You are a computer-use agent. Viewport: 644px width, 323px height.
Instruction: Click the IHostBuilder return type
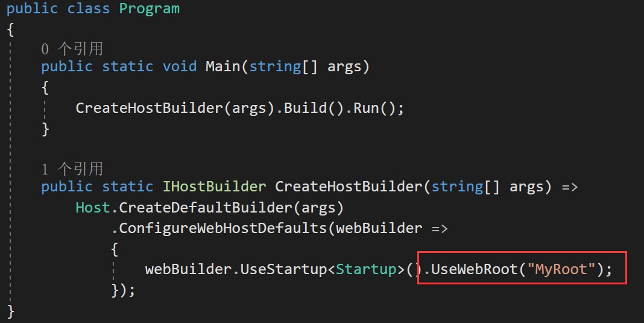tap(215, 187)
